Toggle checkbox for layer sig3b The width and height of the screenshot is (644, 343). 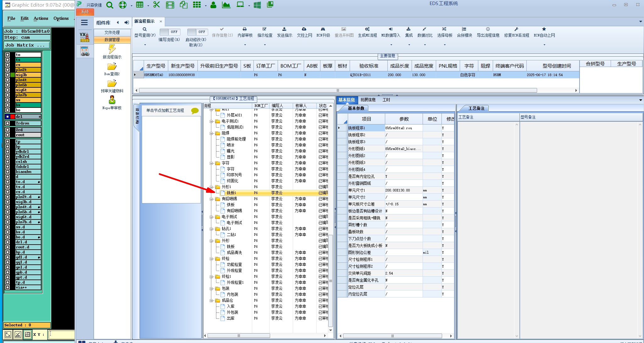pyautogui.click(x=8, y=75)
